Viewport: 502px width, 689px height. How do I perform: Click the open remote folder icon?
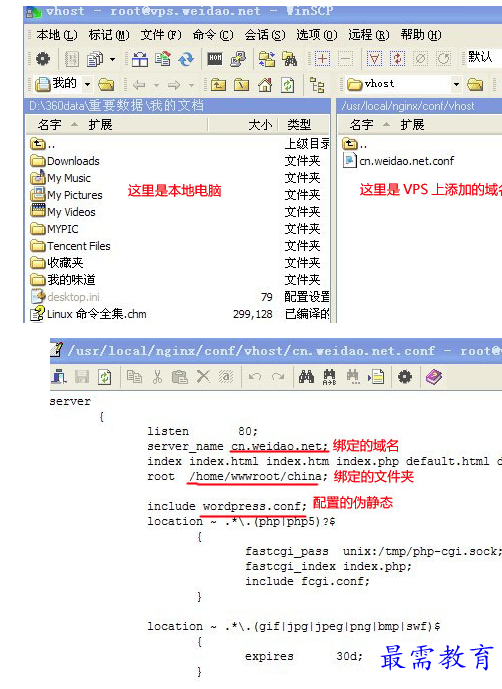pyautogui.click(x=475, y=84)
